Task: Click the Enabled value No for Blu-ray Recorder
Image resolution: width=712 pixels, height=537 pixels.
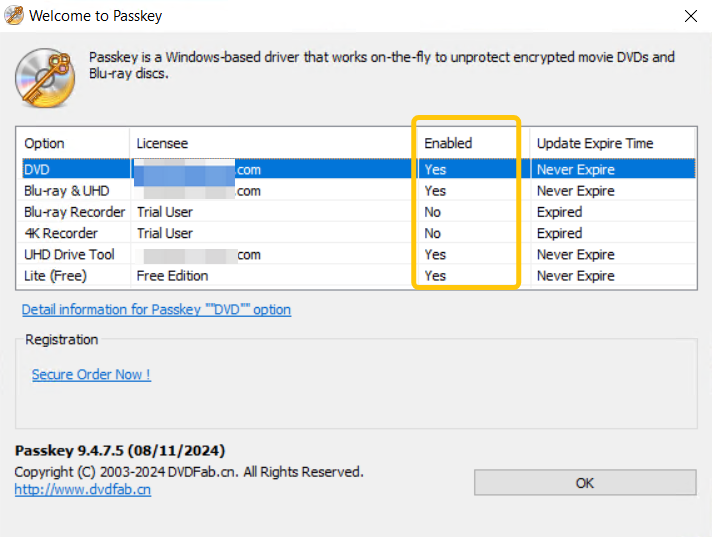Action: coord(432,212)
